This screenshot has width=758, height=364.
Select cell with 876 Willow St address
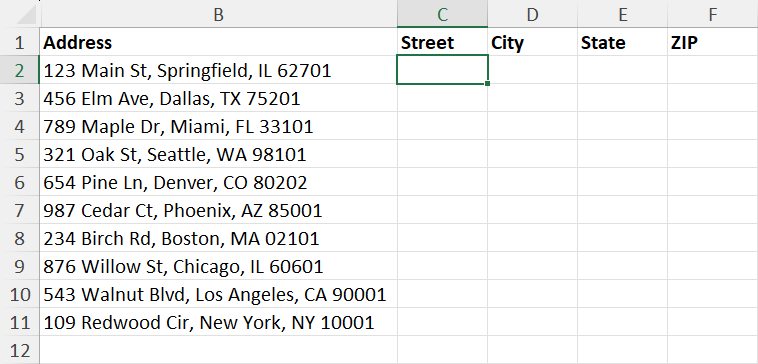[x=219, y=267]
